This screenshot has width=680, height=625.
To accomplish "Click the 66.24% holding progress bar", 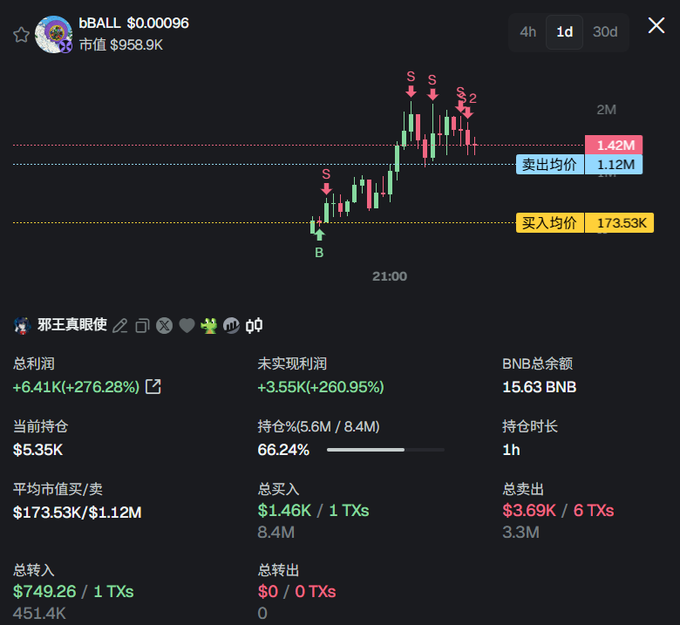I will point(386,450).
